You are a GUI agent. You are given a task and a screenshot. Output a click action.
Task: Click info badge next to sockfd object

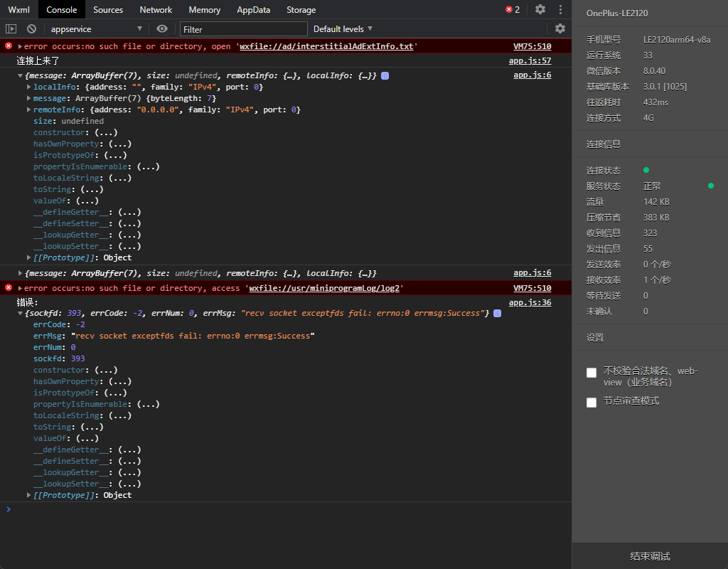(497, 314)
